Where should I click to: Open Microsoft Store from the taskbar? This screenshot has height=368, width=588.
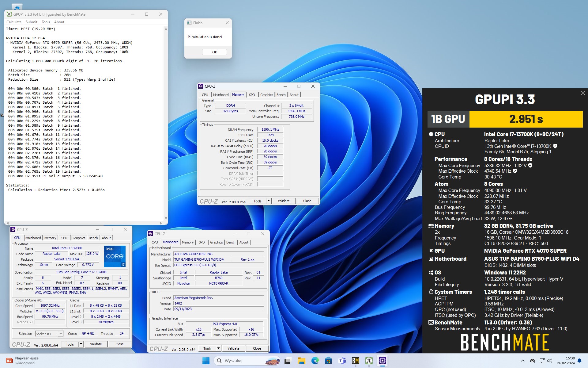click(328, 361)
